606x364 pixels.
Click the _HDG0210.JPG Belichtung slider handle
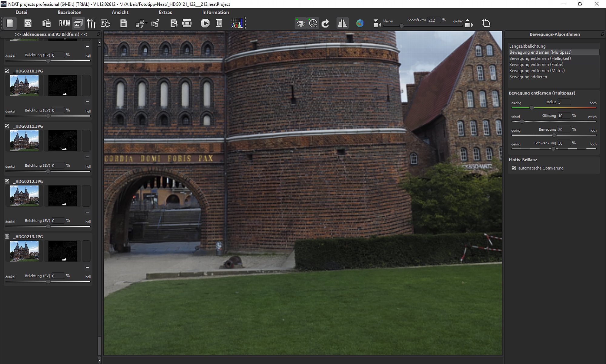click(48, 116)
